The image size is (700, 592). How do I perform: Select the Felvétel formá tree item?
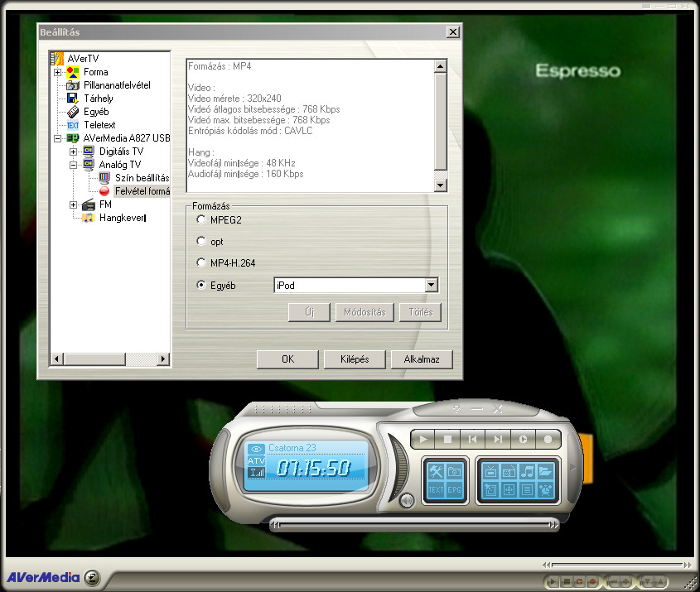(142, 191)
